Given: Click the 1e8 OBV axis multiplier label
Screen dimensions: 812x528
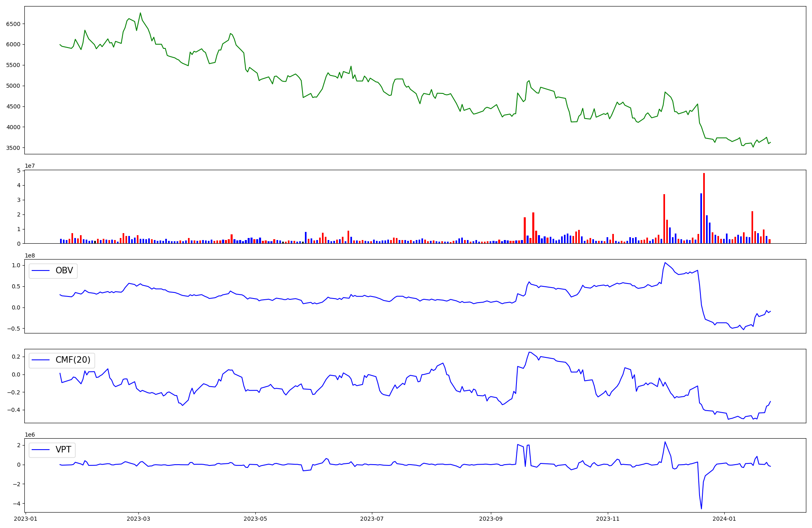Looking at the screenshot, I should point(30,255).
